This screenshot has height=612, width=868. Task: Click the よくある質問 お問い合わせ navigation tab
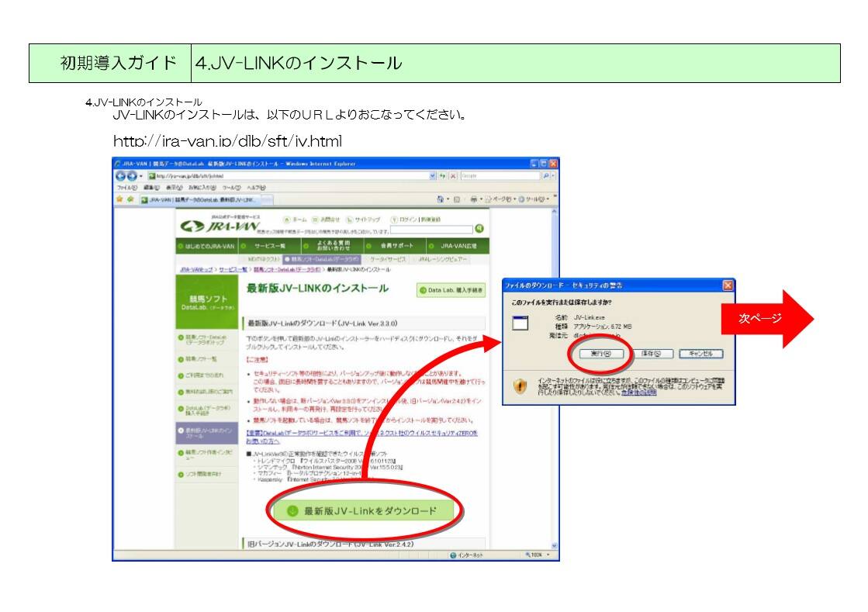coord(332,246)
